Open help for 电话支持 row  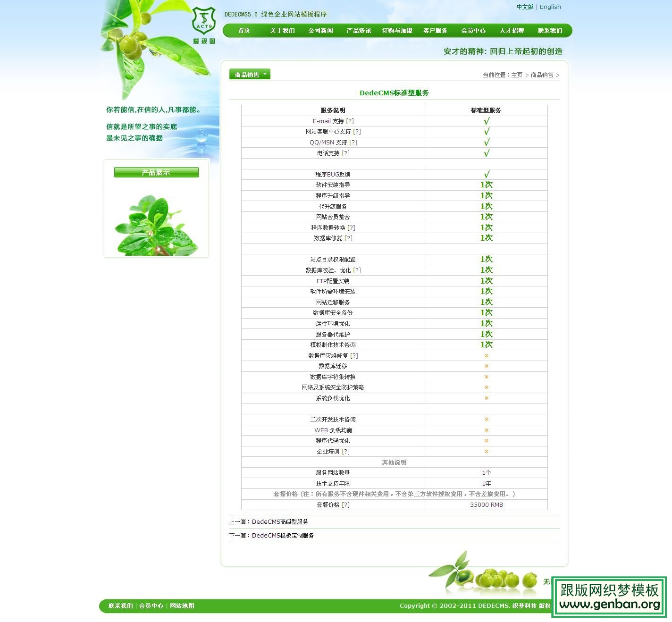(x=346, y=153)
